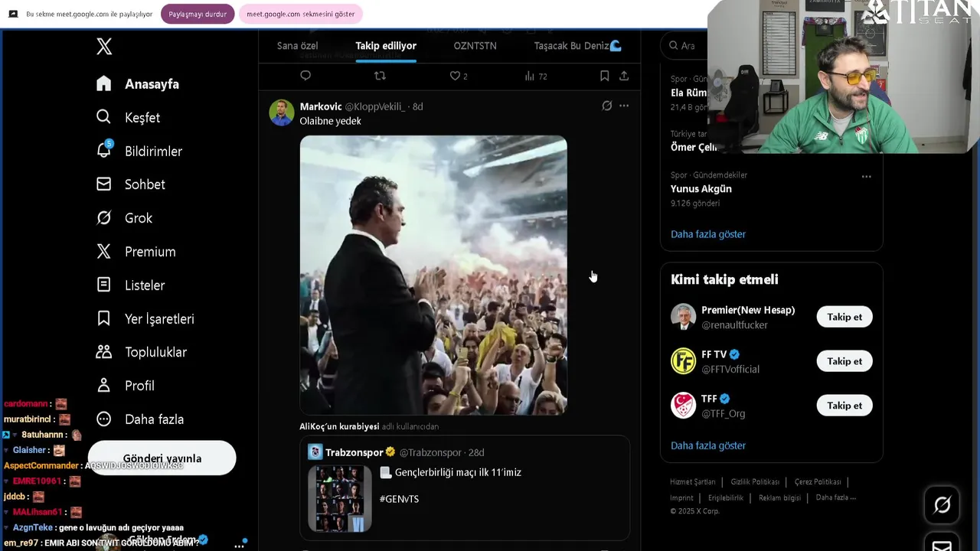Open the floating Grok button
The width and height of the screenshot is (980, 551).
[x=942, y=504]
